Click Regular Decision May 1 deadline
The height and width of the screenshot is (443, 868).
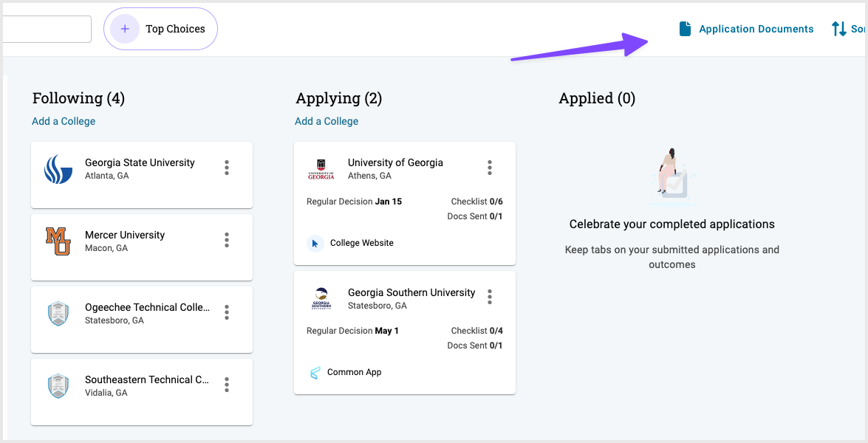tap(352, 331)
